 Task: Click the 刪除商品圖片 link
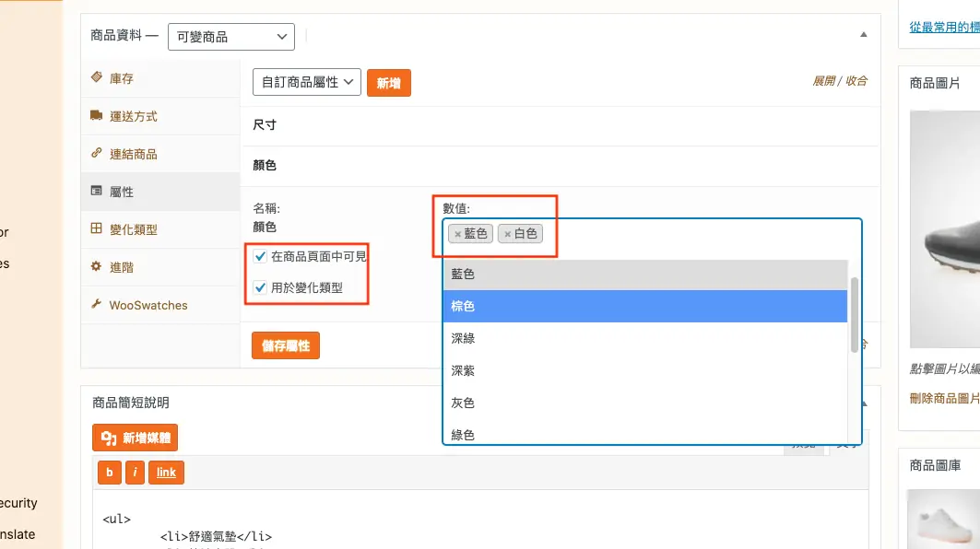pyautogui.click(x=944, y=399)
